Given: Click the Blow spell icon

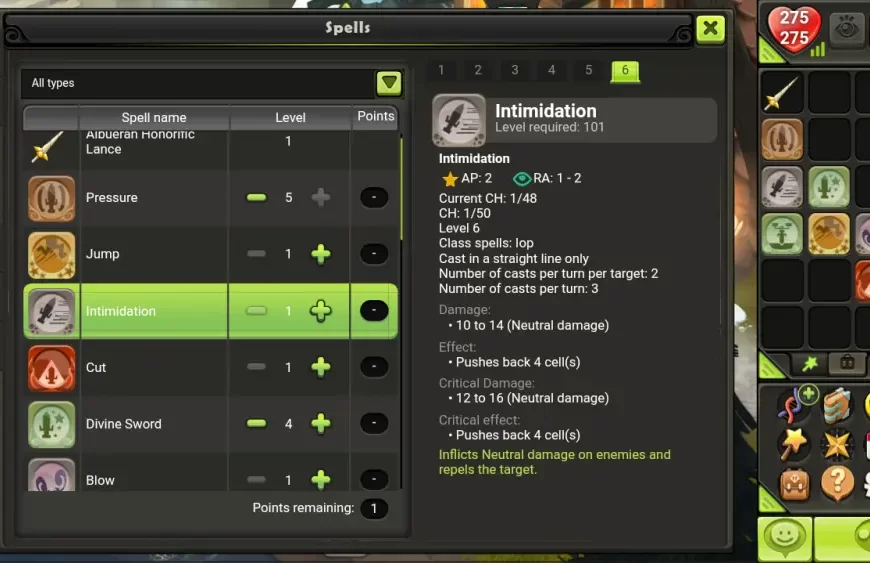Looking at the screenshot, I should click(52, 475).
